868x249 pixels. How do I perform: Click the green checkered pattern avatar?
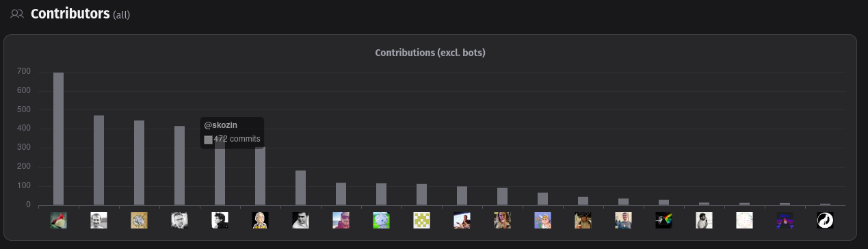point(422,220)
